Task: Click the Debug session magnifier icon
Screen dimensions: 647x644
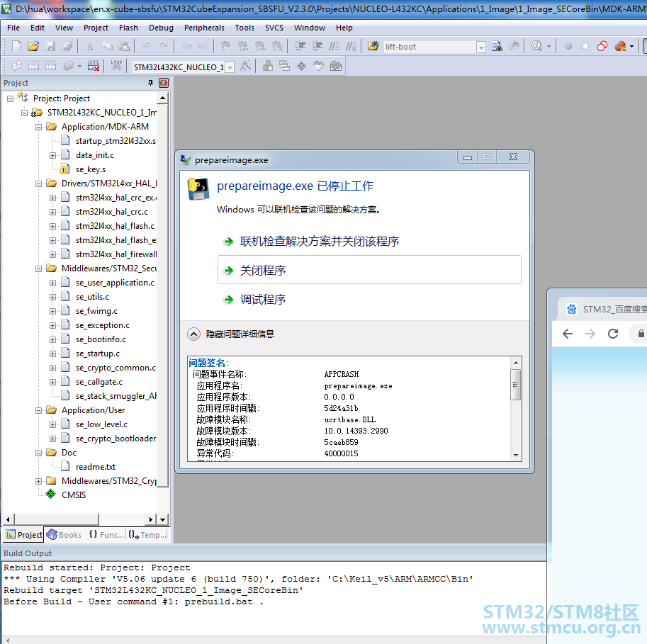Action: click(537, 46)
